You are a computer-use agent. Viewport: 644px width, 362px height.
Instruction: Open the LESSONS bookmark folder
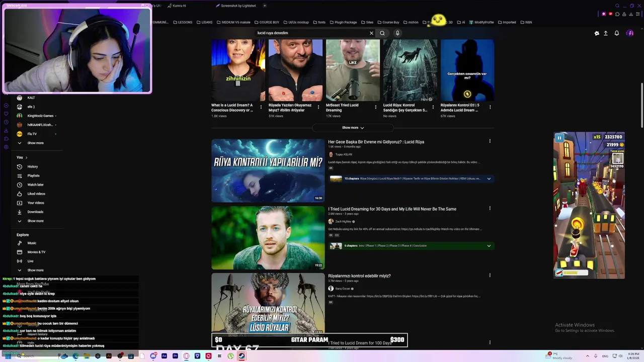tap(183, 22)
